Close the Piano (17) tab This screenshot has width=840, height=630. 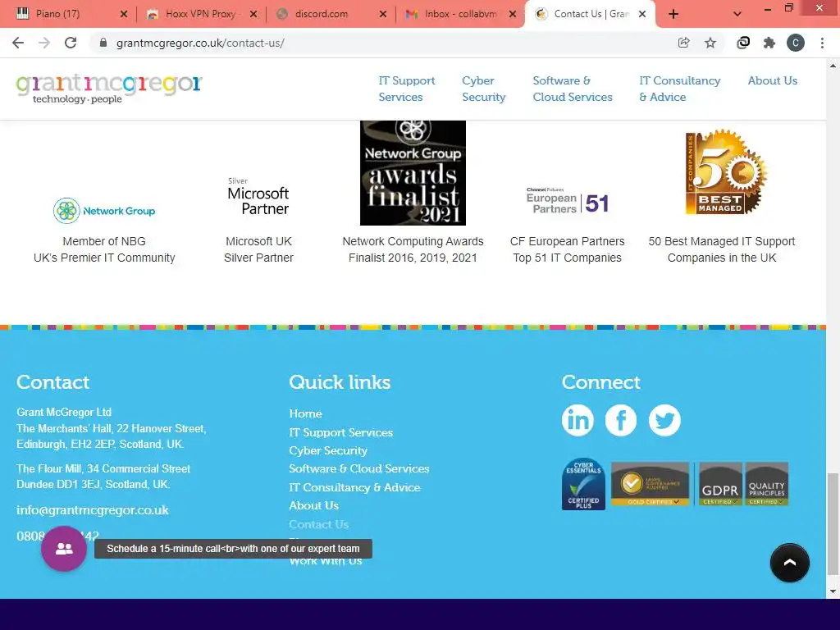tap(124, 14)
